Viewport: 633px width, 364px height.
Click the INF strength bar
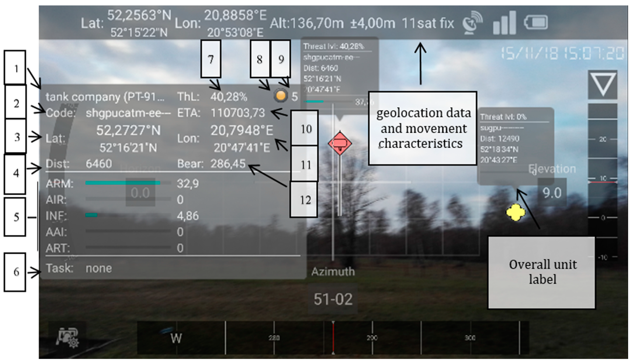point(91,215)
